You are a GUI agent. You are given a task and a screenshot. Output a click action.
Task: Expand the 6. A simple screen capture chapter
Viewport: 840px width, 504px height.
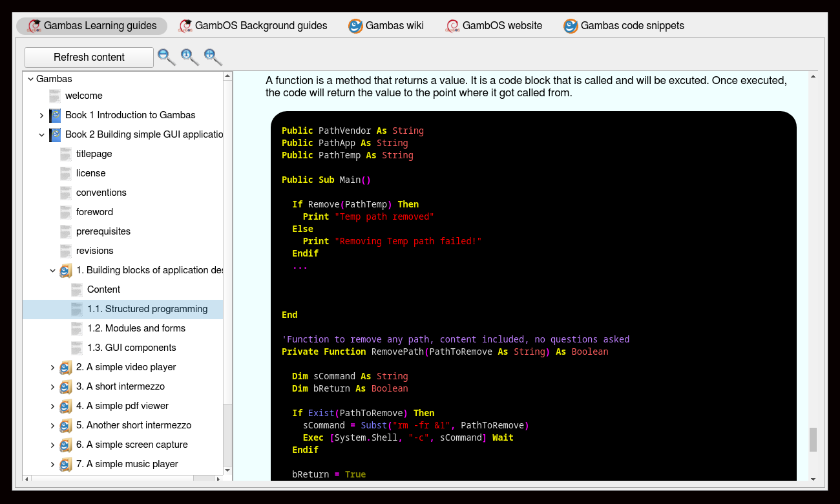53,445
